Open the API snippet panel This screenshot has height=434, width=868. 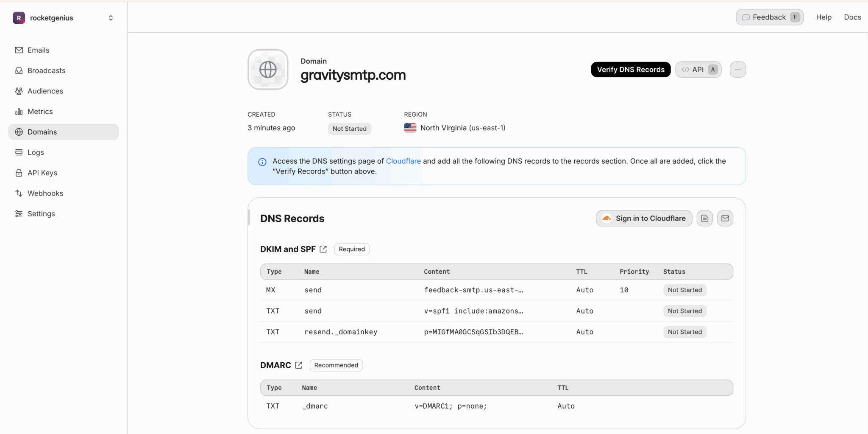(x=698, y=69)
